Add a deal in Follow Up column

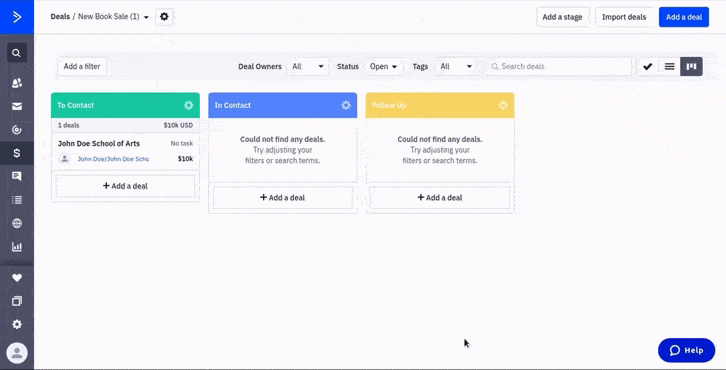(x=440, y=198)
